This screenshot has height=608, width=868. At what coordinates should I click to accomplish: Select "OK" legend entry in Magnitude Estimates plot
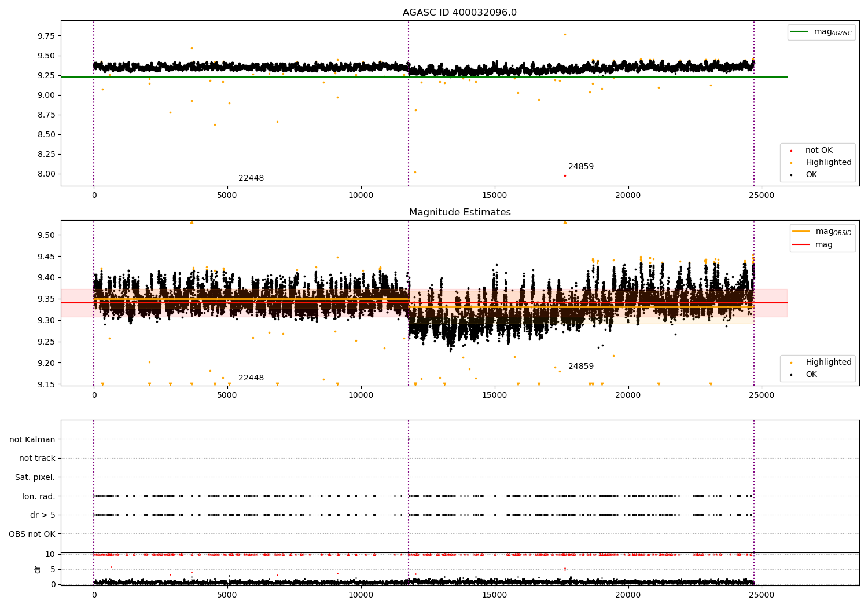811,375
